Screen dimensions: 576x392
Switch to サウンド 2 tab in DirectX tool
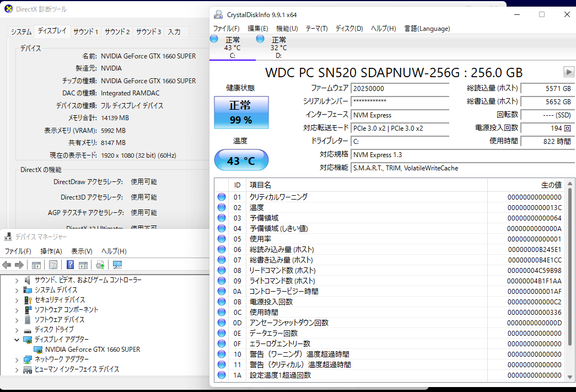[117, 31]
